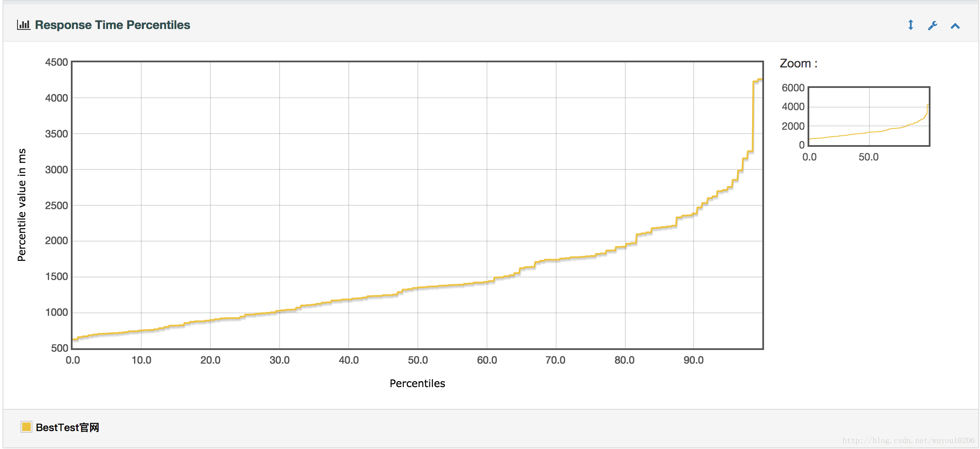
Task: Collapse the panel using the chevron-up icon
Action: tap(955, 26)
